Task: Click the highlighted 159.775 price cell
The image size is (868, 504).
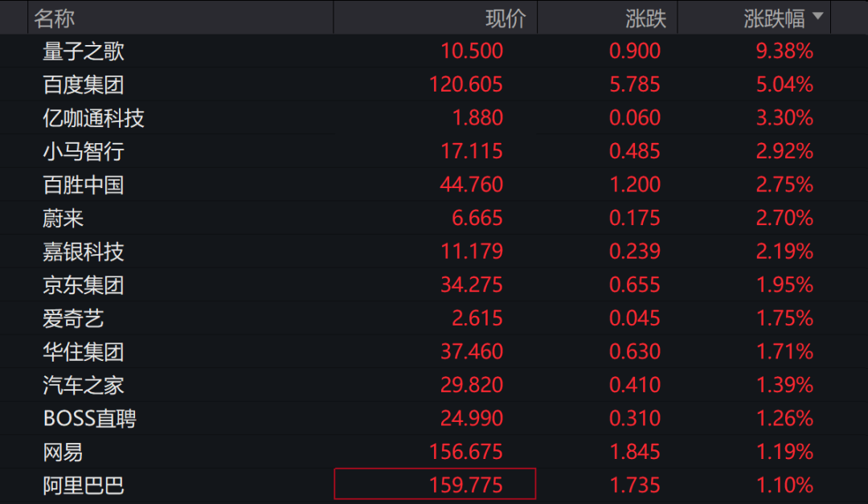Action: [435, 485]
